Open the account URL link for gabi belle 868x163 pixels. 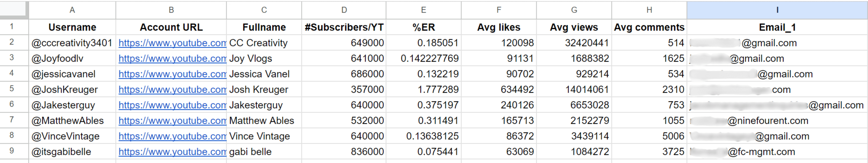(x=172, y=152)
